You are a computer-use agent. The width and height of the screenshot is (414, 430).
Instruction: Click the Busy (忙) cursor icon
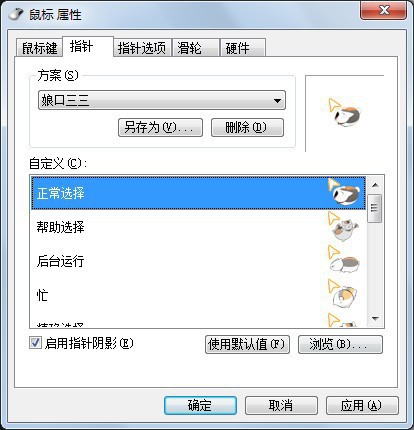[x=343, y=293]
